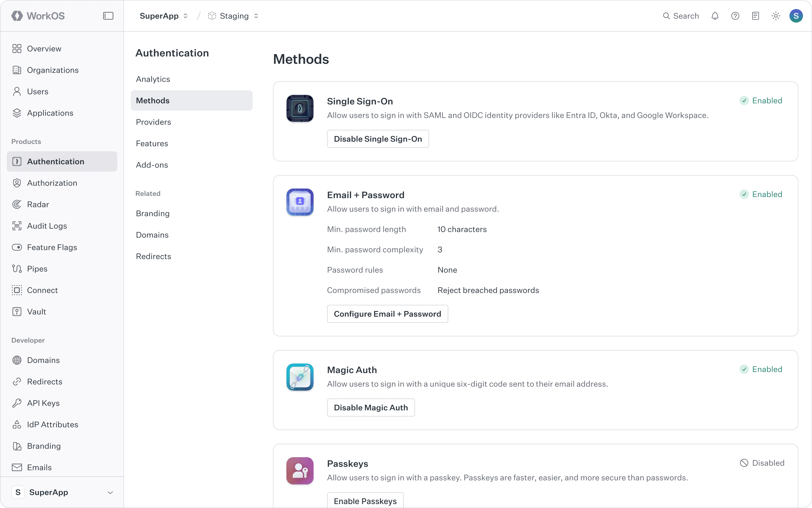Open the notifications bell
The height and width of the screenshot is (508, 812).
pyautogui.click(x=715, y=16)
